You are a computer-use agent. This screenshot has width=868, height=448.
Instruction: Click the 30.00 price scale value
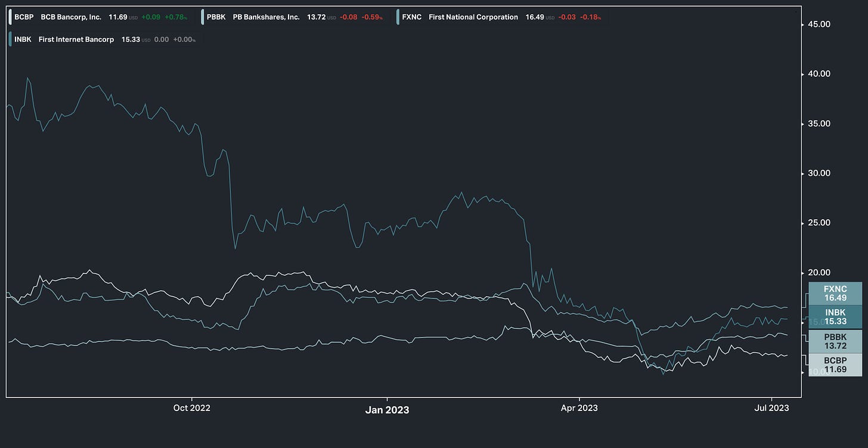pos(820,173)
